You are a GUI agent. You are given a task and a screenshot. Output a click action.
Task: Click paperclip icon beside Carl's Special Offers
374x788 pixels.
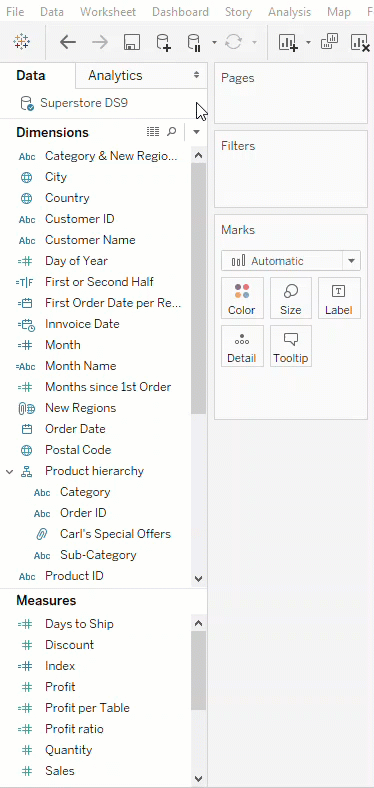42,534
